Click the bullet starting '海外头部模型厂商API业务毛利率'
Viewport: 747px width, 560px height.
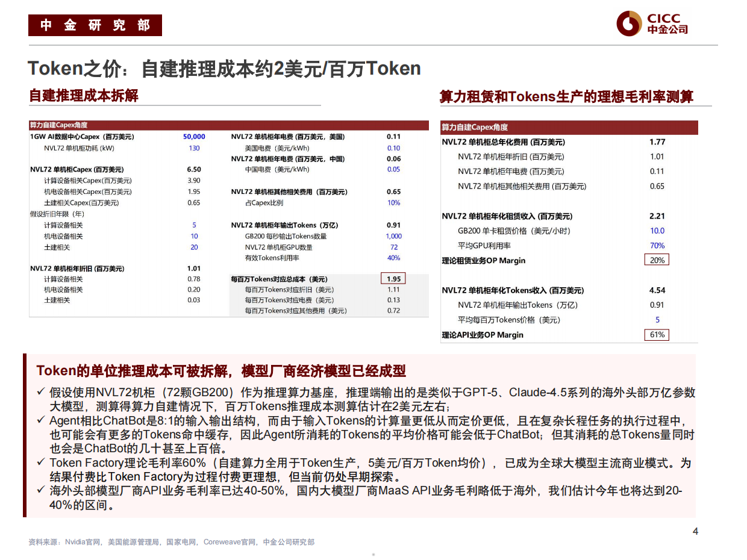click(x=366, y=499)
